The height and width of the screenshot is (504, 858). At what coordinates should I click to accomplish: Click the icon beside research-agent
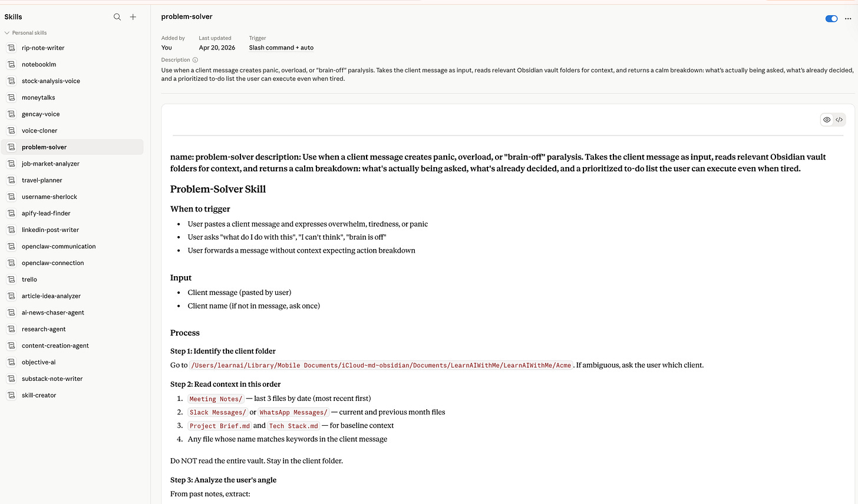pyautogui.click(x=11, y=328)
